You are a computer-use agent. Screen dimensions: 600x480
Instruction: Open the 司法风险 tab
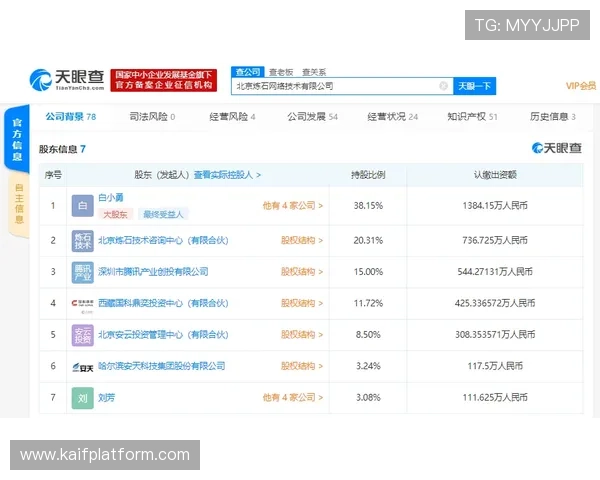[x=152, y=116]
